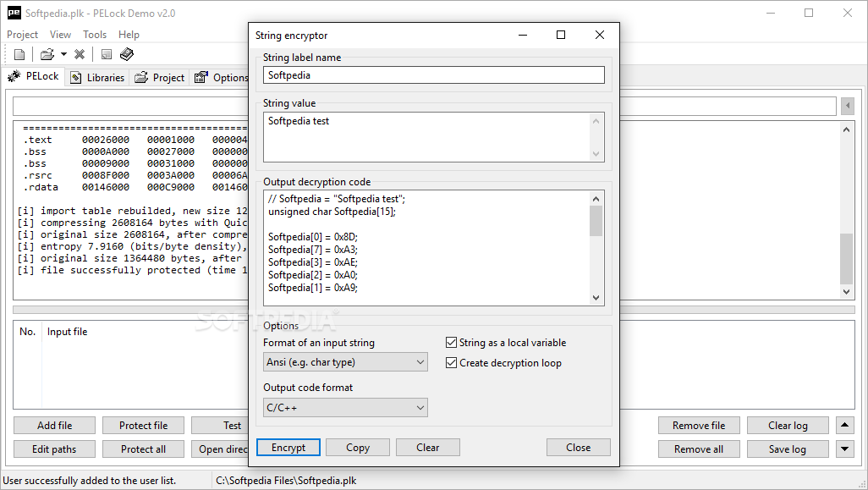The height and width of the screenshot is (490, 868).
Task: Open the Output code format dropdown
Action: click(345, 408)
